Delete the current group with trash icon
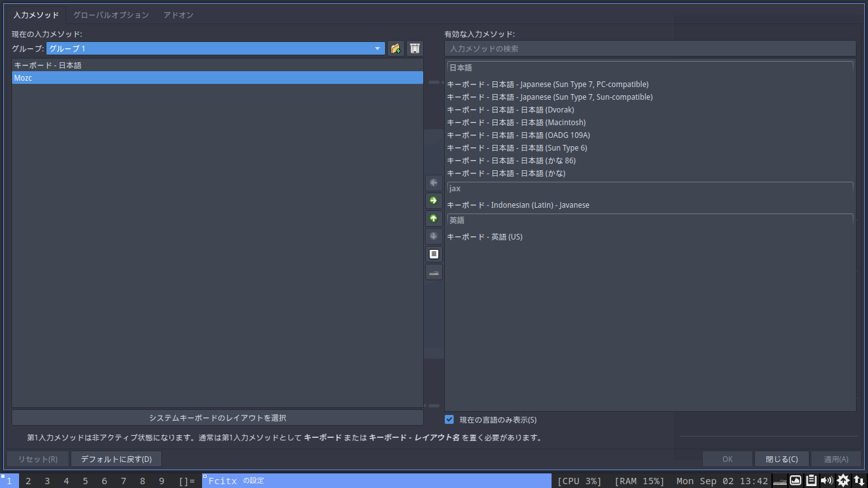Screen dimensions: 868x488 pos(415,49)
